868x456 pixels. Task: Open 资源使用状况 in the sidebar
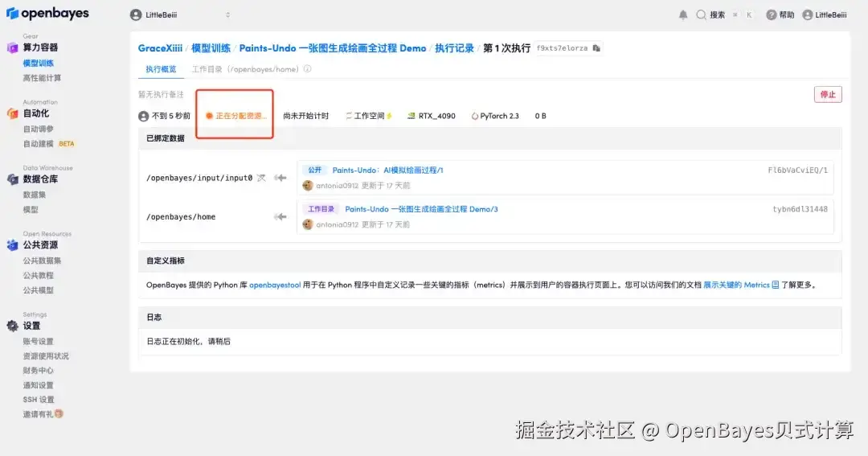click(46, 355)
